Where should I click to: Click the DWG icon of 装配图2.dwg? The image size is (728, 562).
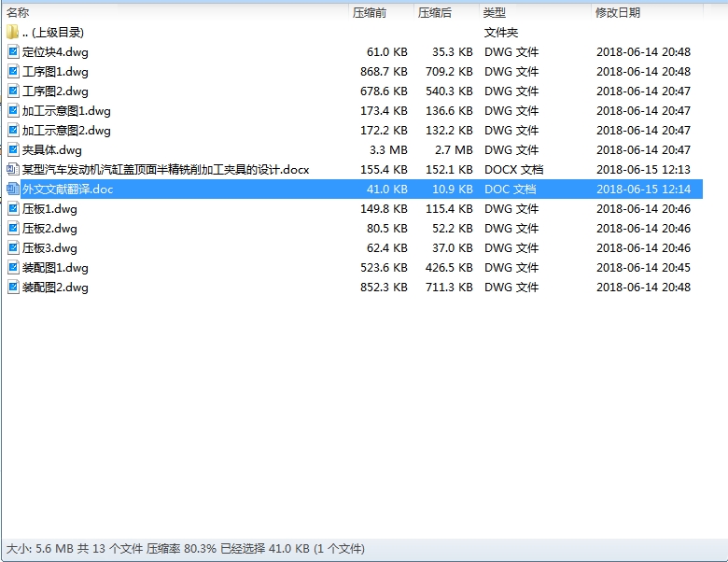(13, 287)
